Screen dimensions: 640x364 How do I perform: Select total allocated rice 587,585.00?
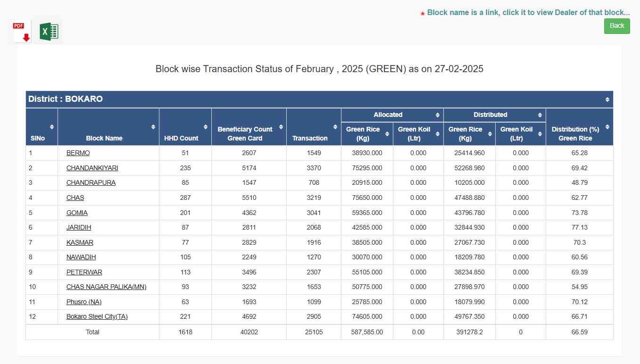[x=367, y=332]
